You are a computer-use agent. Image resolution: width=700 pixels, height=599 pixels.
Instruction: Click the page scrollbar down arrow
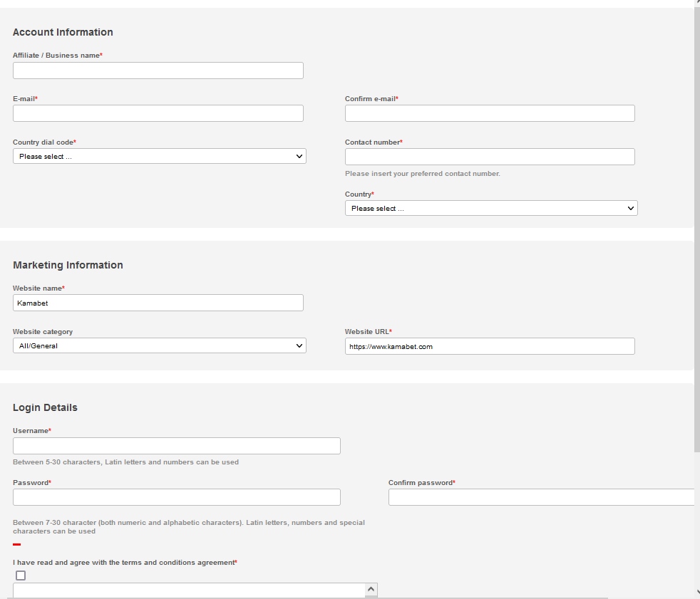(x=696, y=592)
